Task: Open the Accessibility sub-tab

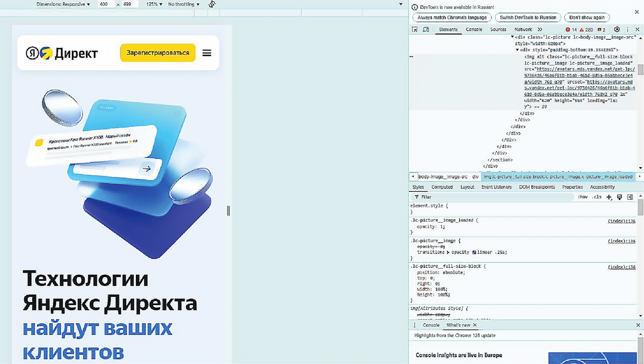Action: coord(602,187)
